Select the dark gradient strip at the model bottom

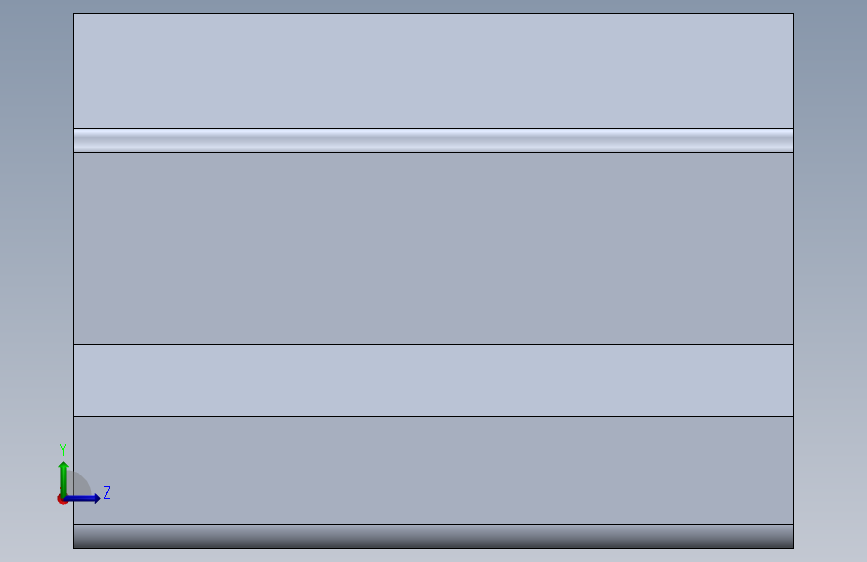pos(434,537)
